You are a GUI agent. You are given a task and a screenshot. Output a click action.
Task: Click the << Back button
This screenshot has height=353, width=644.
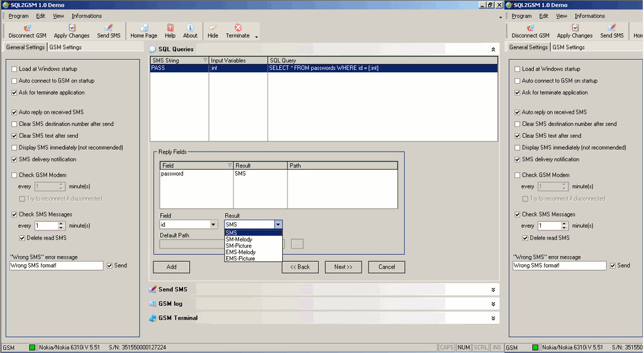(300, 267)
